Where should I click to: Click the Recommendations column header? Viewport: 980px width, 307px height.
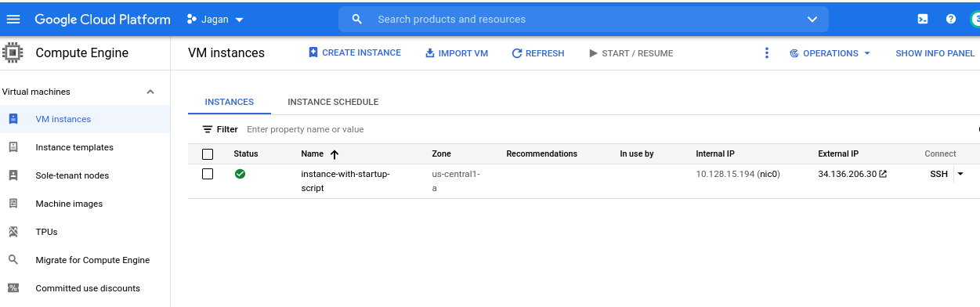(x=541, y=153)
